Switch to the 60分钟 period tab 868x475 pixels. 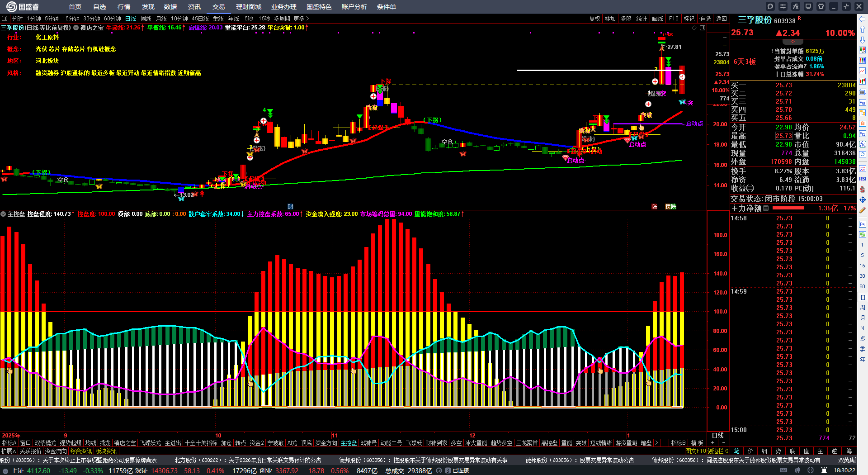[x=113, y=19]
